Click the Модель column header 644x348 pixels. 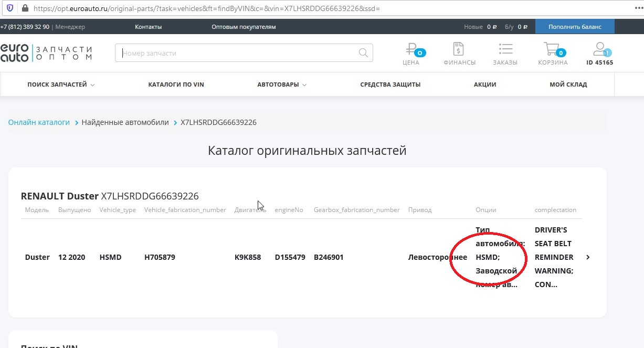(37, 210)
